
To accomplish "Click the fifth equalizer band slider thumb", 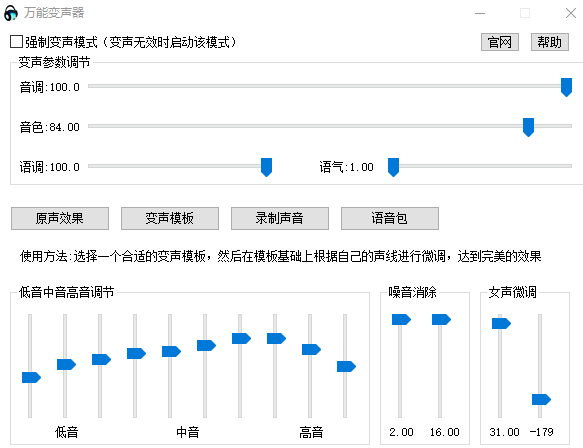I will (171, 351).
